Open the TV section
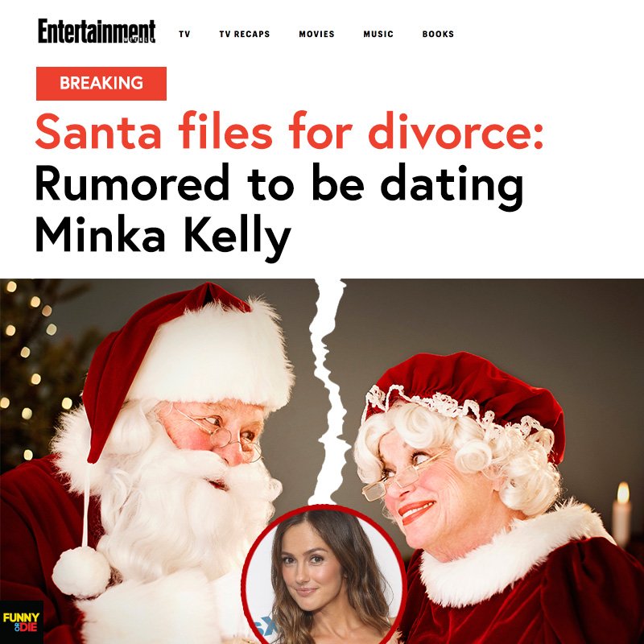Image resolution: width=644 pixels, height=644 pixels. click(184, 34)
